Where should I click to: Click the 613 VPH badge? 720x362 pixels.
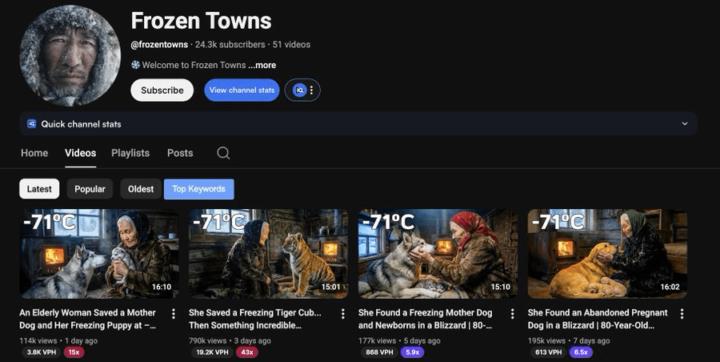point(549,352)
